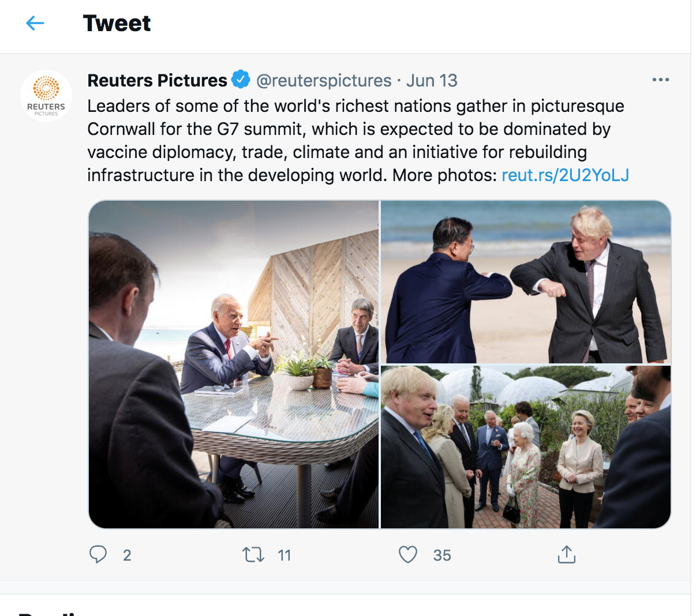Like the tweet with the heart
The width and height of the screenshot is (696, 616).
pyautogui.click(x=408, y=554)
